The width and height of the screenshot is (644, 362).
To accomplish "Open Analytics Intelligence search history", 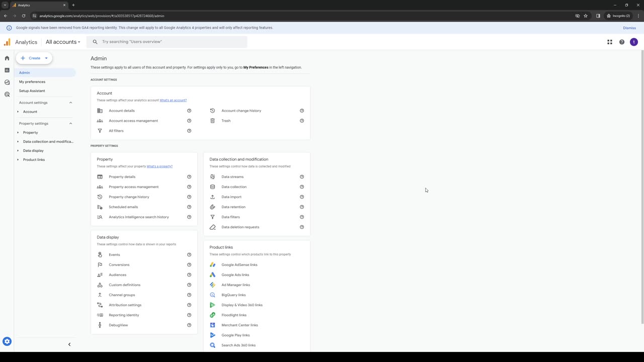I will click(139, 217).
